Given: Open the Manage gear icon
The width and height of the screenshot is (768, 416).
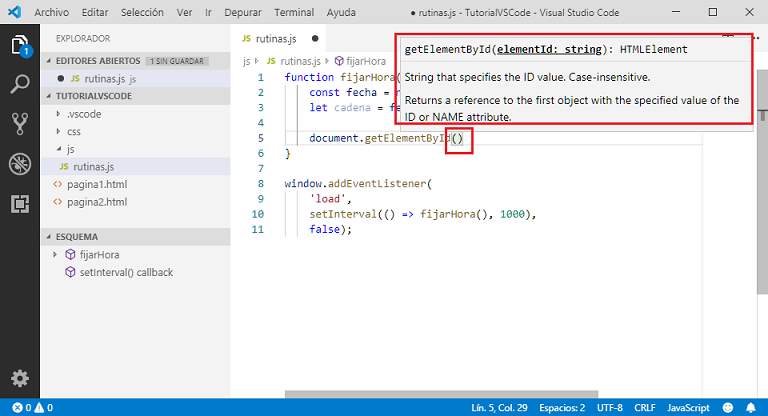Looking at the screenshot, I should (20, 378).
